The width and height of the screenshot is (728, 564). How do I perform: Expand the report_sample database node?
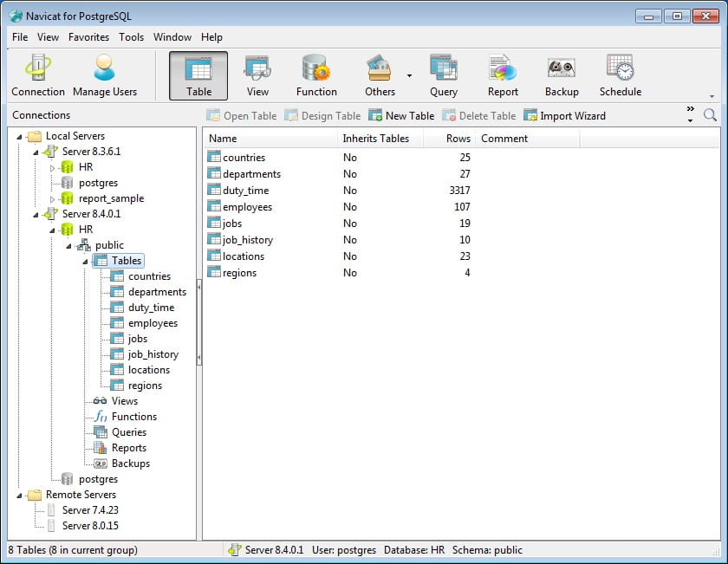pyautogui.click(x=52, y=198)
